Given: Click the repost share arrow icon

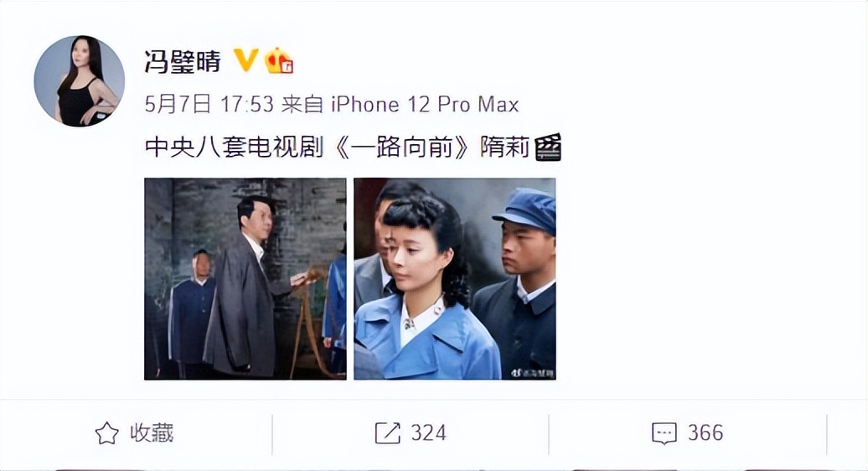Looking at the screenshot, I should tap(387, 433).
